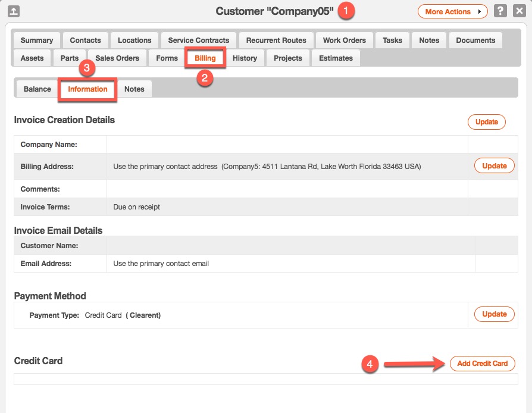Open help with the question mark icon
The width and height of the screenshot is (532, 413).
pos(500,11)
